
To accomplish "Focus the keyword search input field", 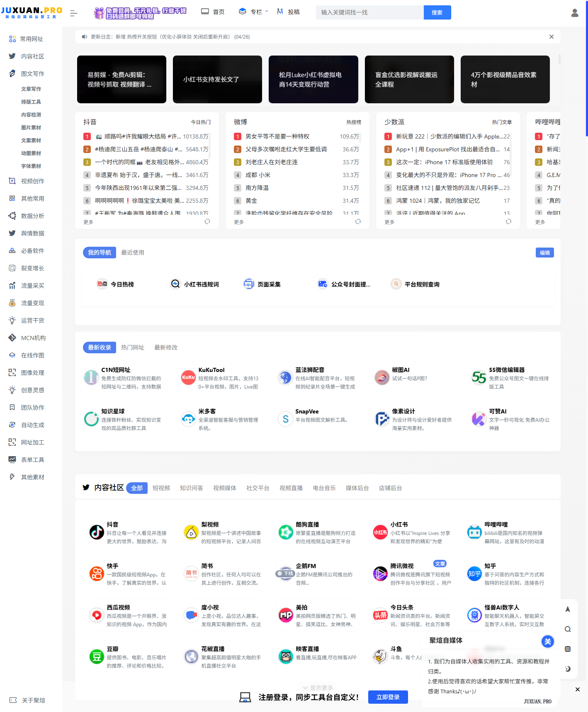I will 370,12.
